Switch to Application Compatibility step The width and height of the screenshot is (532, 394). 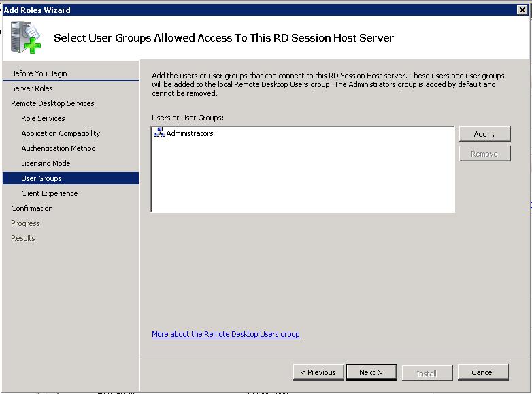61,133
